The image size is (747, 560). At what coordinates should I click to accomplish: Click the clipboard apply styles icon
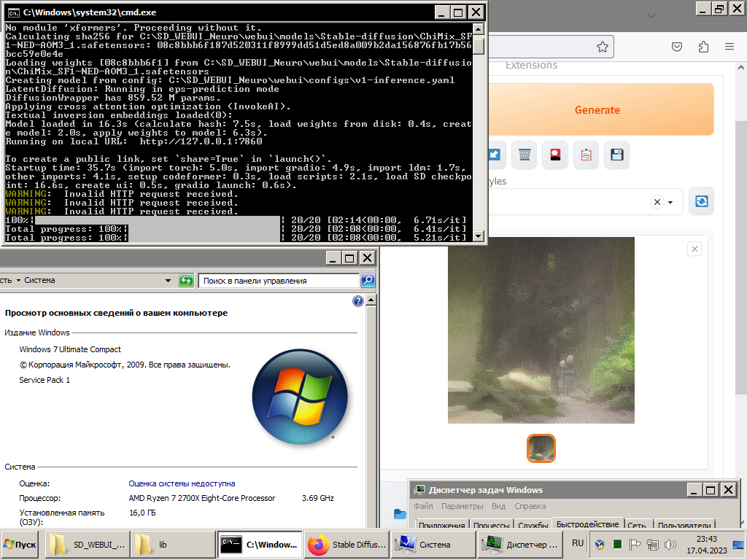[x=586, y=155]
